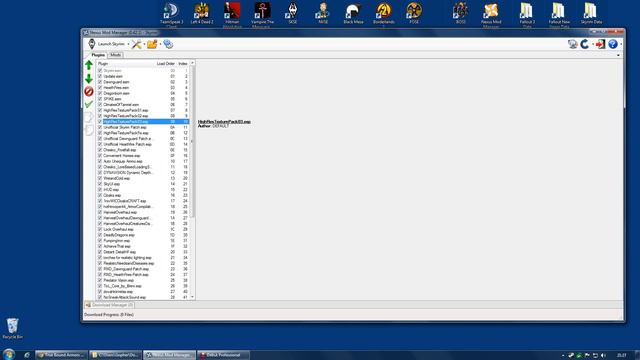This screenshot has height=360, width=640.
Task: Open the tools wrench-and-screwdriver icon
Action: 136,44
